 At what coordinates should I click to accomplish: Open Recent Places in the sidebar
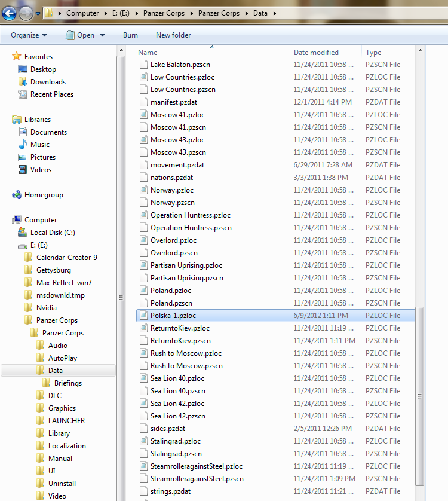click(x=52, y=94)
